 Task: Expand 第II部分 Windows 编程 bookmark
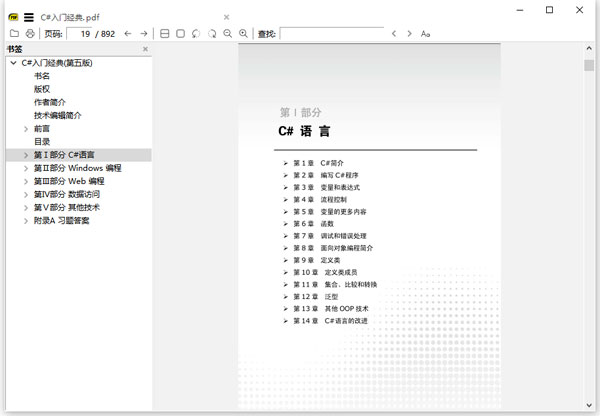coord(26,168)
